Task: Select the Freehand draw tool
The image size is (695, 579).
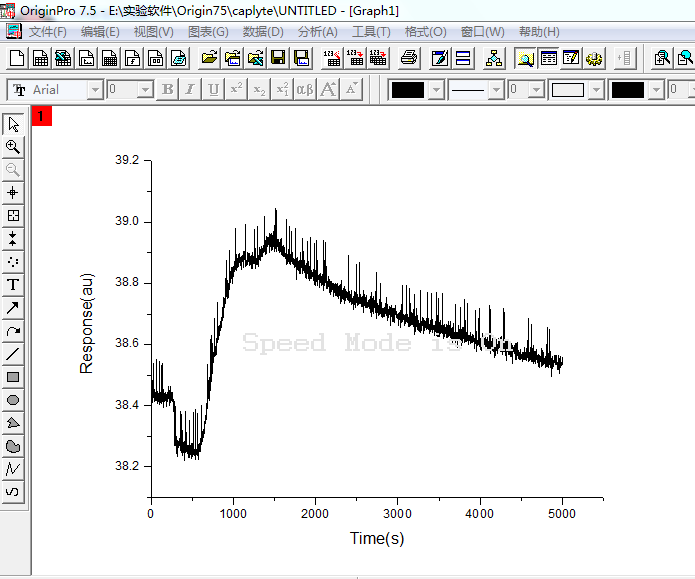Action: pyautogui.click(x=13, y=492)
